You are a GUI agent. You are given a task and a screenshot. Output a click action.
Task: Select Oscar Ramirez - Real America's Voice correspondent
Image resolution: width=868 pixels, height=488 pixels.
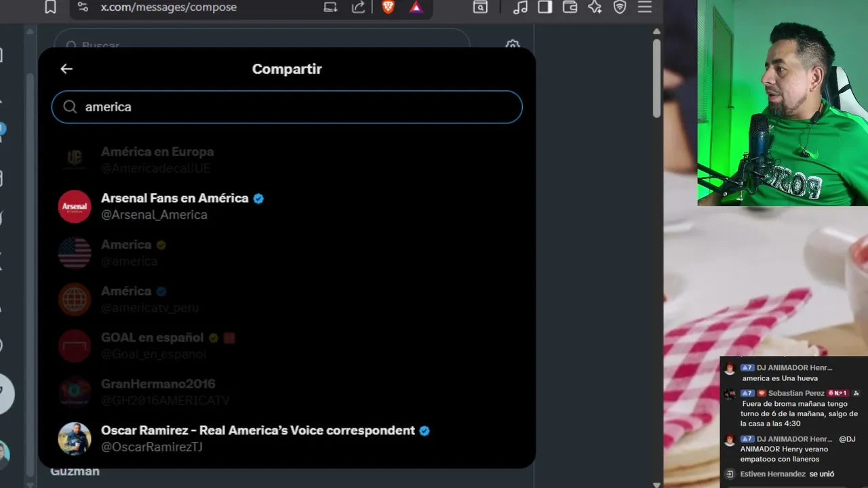point(287,439)
